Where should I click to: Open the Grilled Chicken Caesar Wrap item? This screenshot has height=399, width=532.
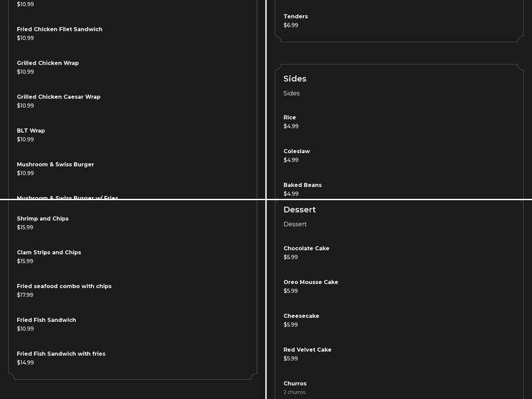pyautogui.click(x=59, y=97)
